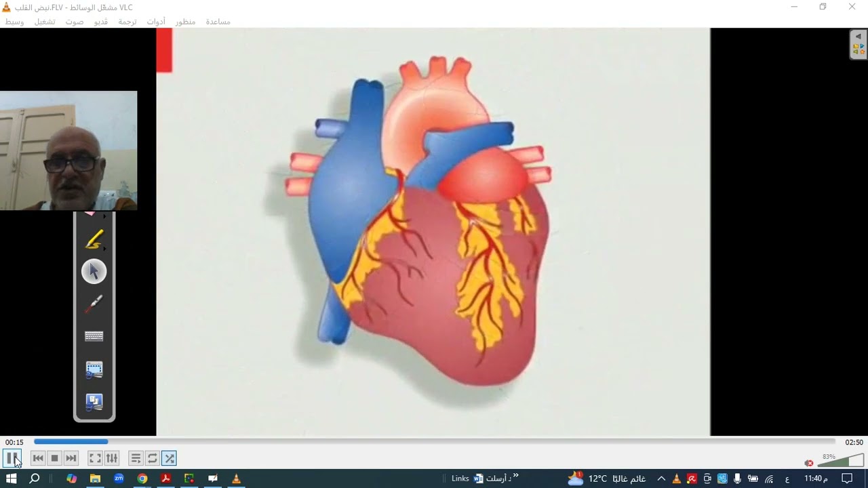Viewport: 868px width, 488px height.
Task: Open the صوت (Audio) menu
Action: click(75, 22)
